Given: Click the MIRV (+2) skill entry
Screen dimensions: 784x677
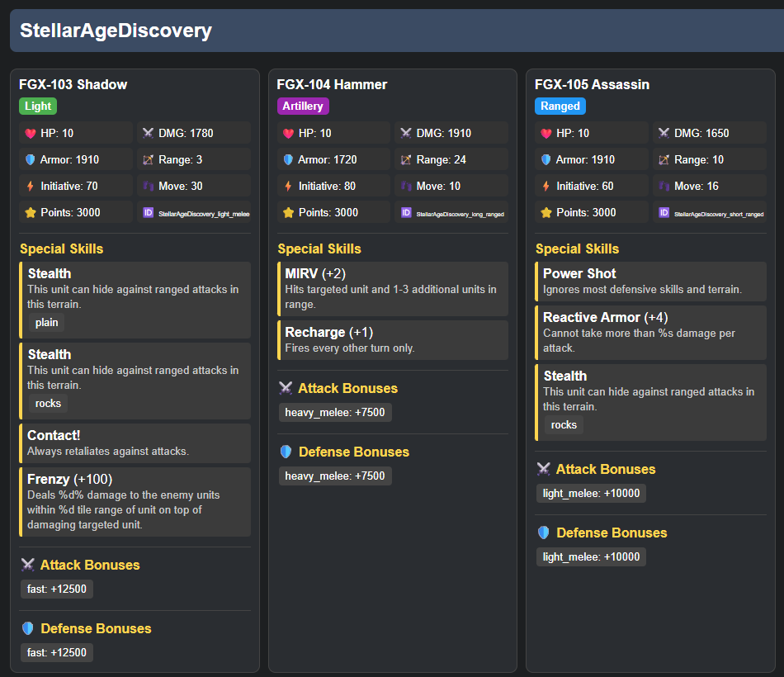Looking at the screenshot, I should pyautogui.click(x=393, y=289).
